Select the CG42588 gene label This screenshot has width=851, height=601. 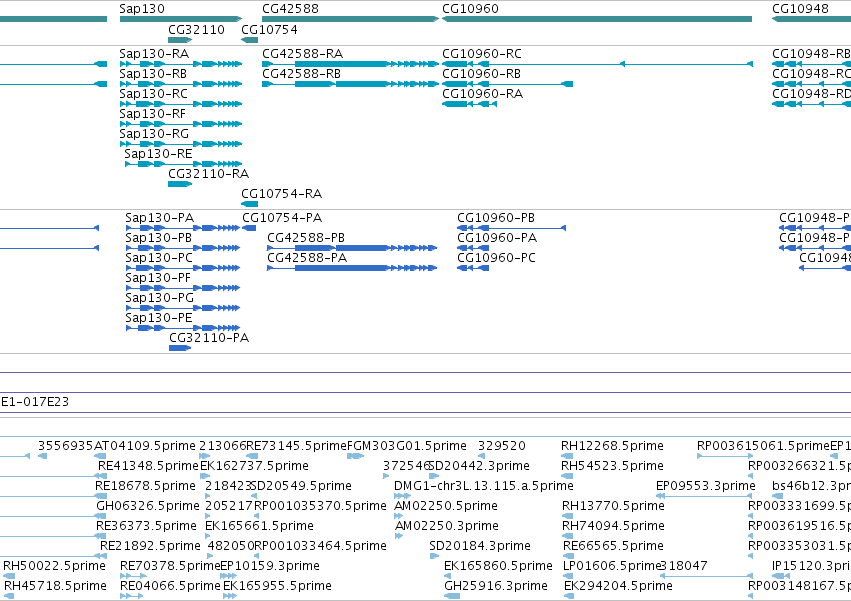coord(290,9)
